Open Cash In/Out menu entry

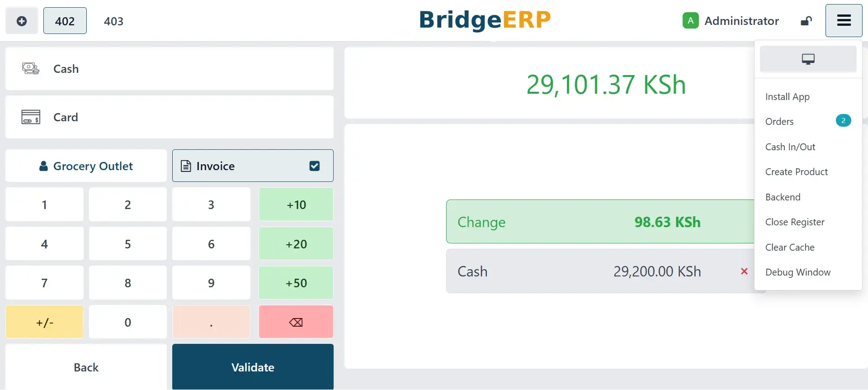[790, 147]
